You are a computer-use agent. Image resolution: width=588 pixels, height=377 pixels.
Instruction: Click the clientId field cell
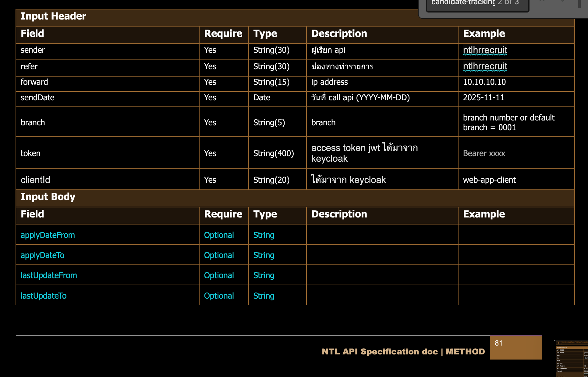(x=35, y=180)
